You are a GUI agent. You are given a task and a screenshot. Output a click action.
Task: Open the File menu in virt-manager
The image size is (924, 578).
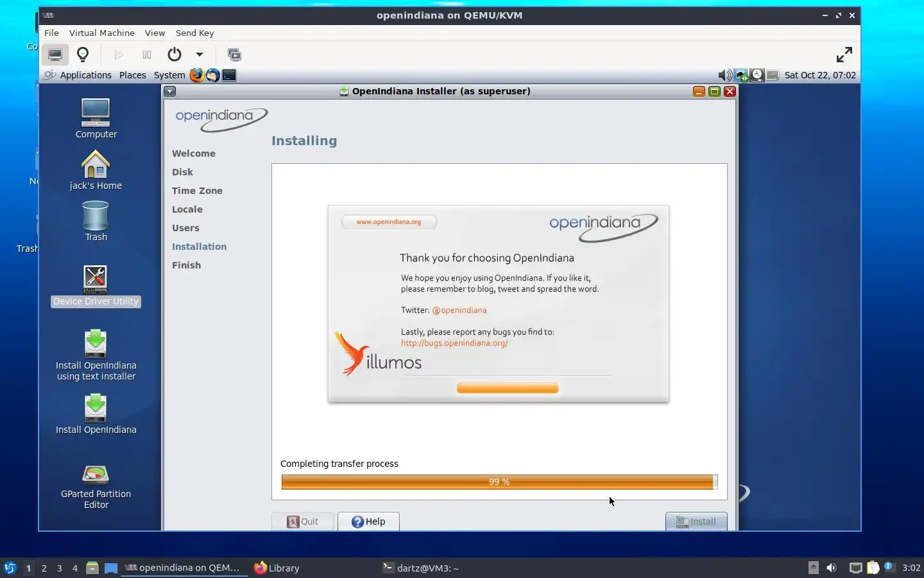pyautogui.click(x=51, y=33)
